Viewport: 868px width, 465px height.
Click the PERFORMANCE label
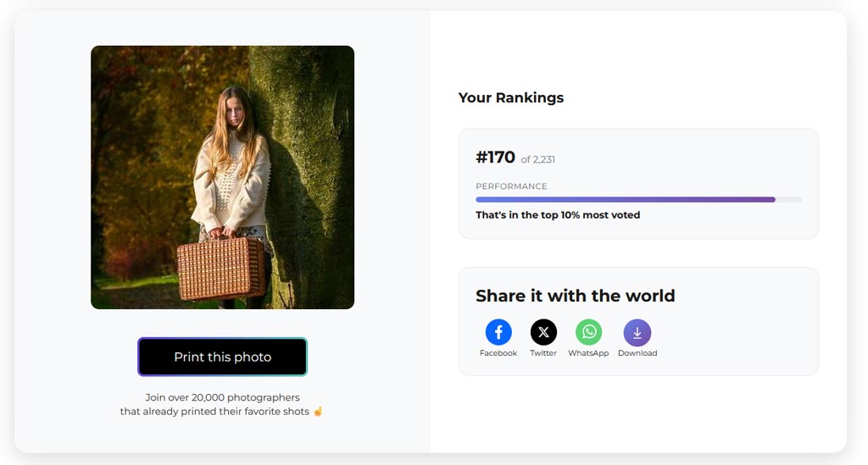pos(511,186)
